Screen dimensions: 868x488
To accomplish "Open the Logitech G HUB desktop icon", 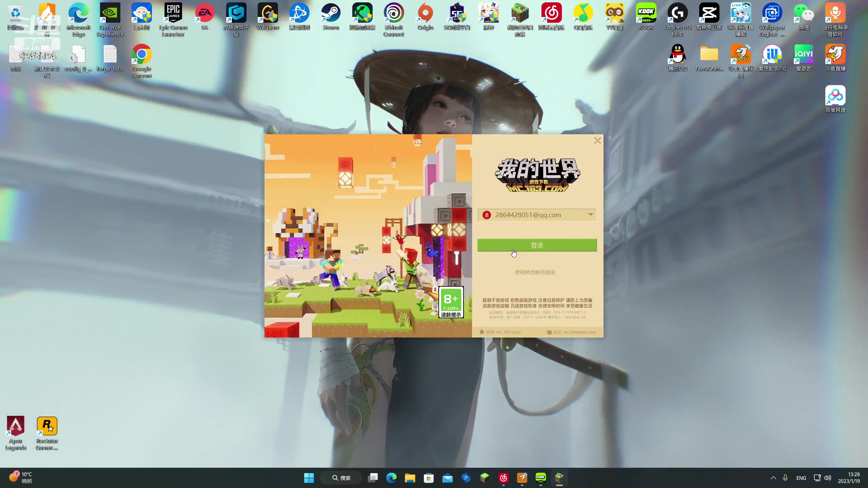I will pyautogui.click(x=678, y=20).
